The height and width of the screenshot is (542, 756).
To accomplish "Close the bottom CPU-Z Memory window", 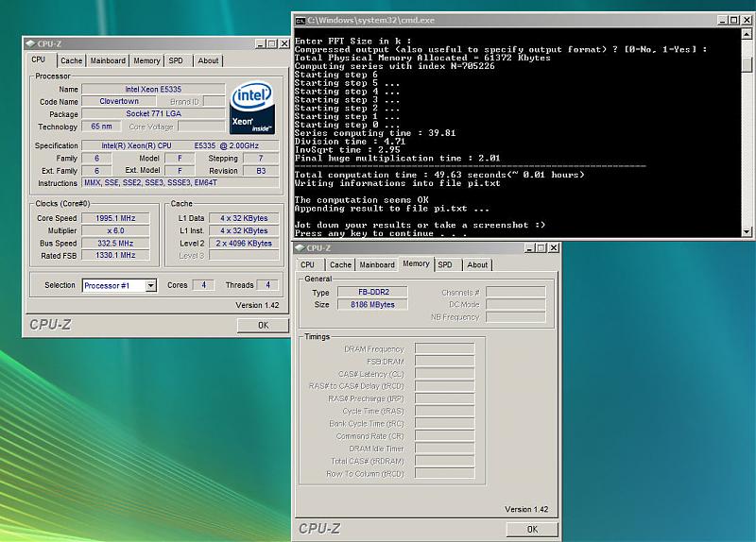I will 554,247.
